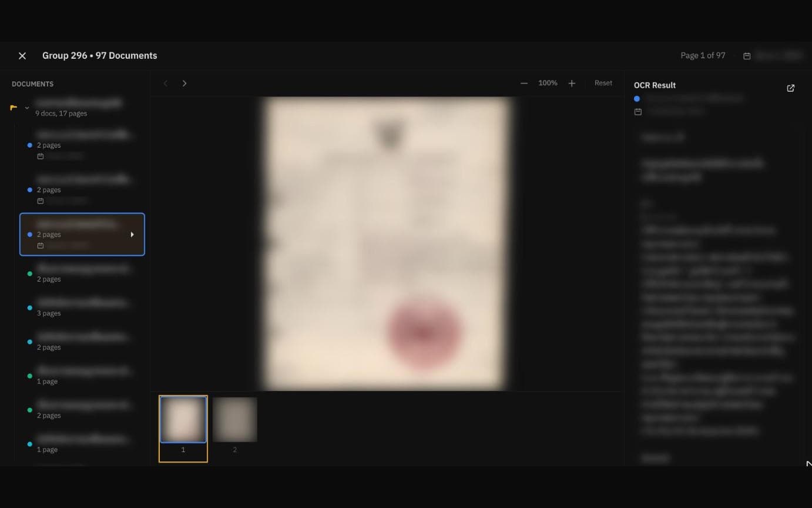The image size is (812, 508).
Task: Click the "9 docs, 17 pages" text
Action: click(x=61, y=113)
